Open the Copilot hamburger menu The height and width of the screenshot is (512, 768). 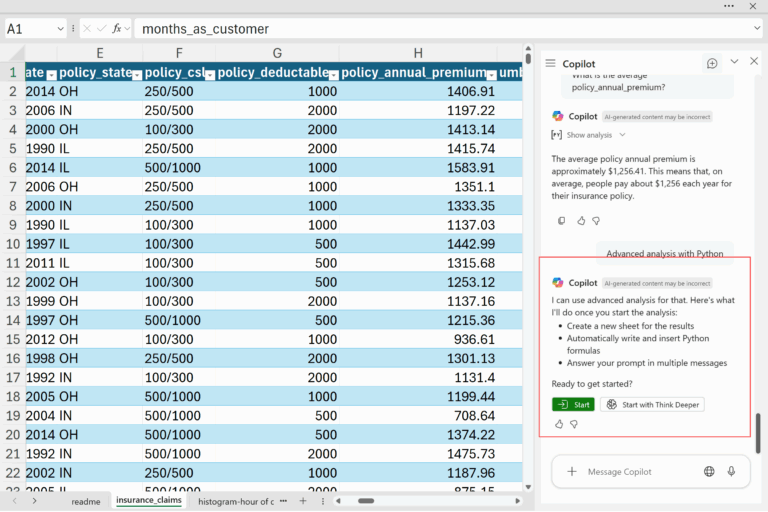(x=550, y=63)
